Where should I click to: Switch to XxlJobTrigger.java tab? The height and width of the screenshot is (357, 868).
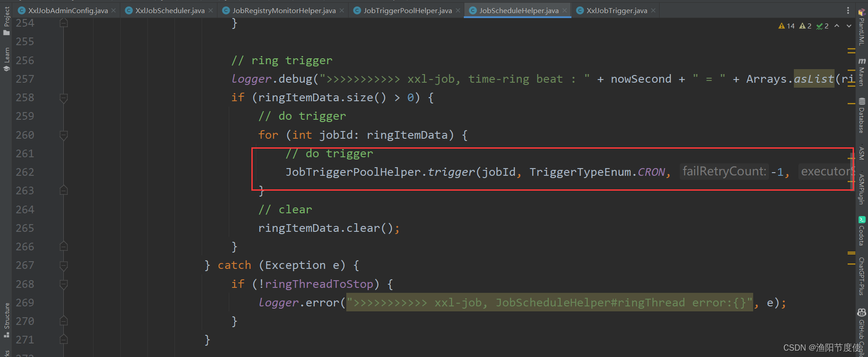pos(617,10)
